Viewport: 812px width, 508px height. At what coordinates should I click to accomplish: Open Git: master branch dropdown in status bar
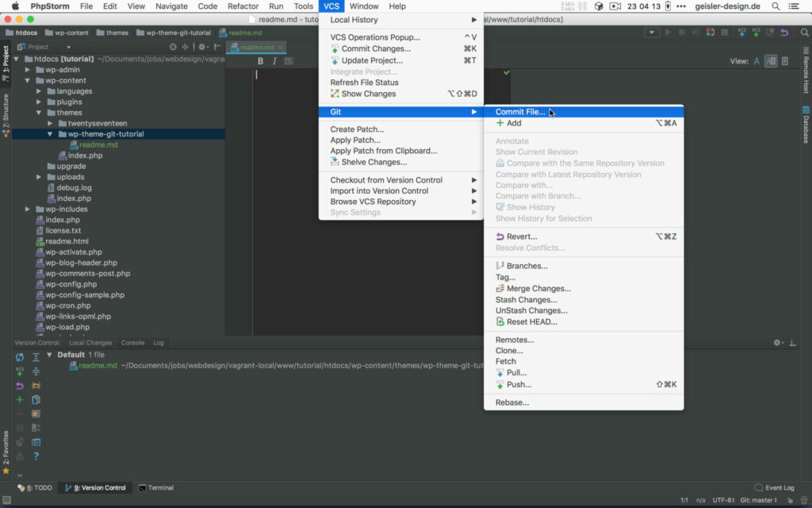point(759,500)
